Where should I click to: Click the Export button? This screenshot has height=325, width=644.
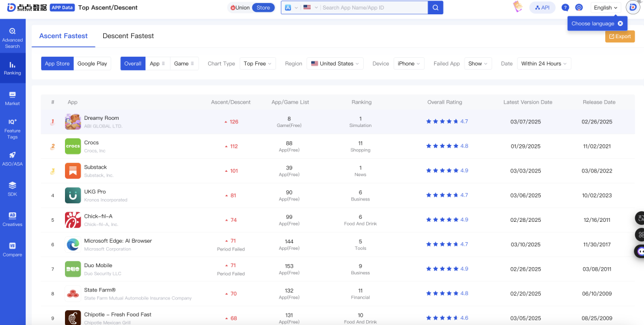click(620, 36)
